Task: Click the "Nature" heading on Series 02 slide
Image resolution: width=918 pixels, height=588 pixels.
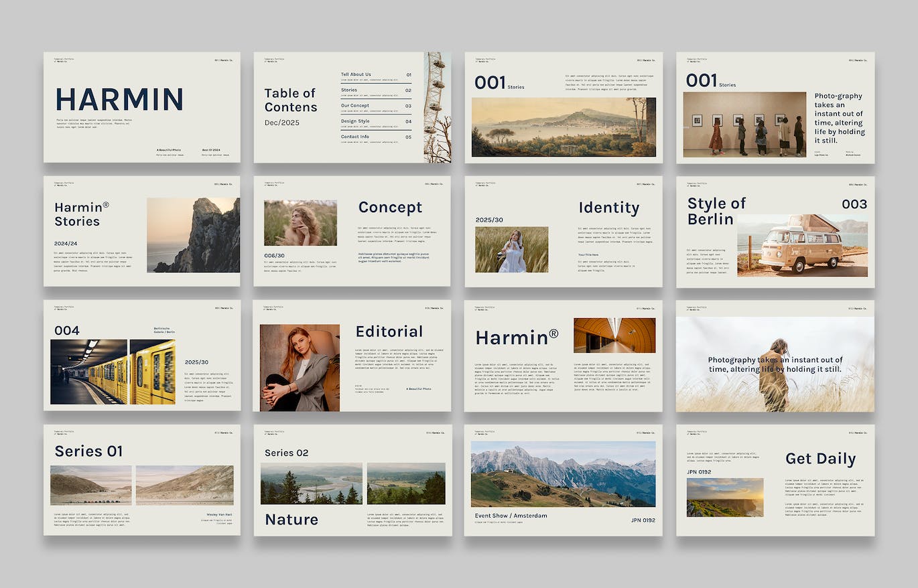Action: point(291,520)
